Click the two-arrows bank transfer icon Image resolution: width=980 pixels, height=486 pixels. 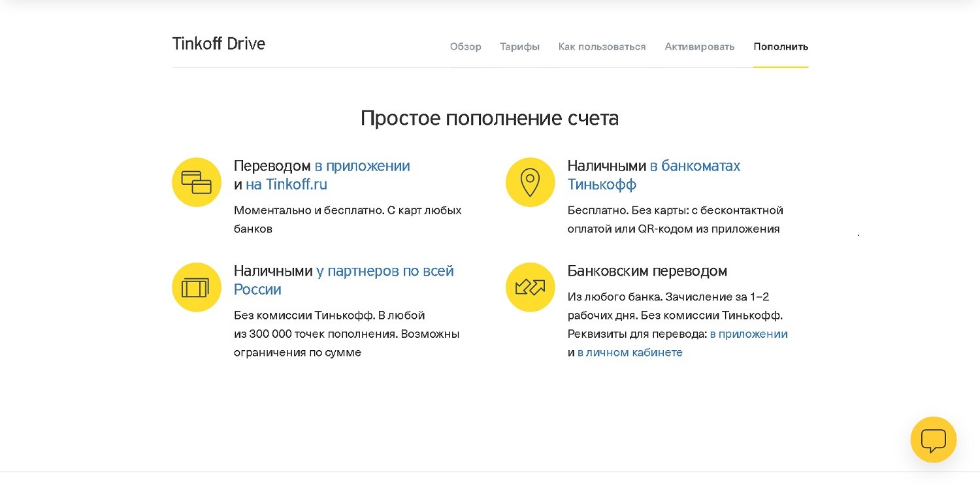530,287
